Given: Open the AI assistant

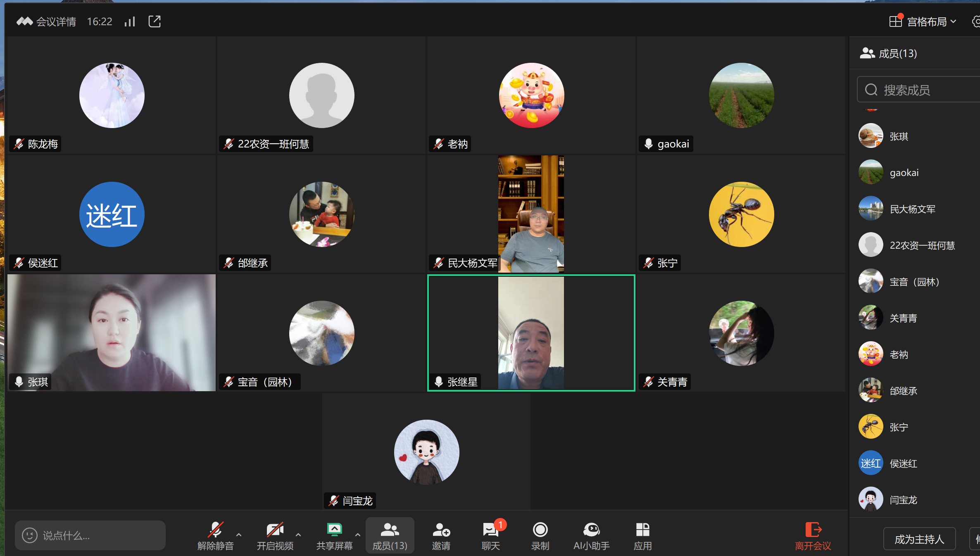Looking at the screenshot, I should pos(591,530).
